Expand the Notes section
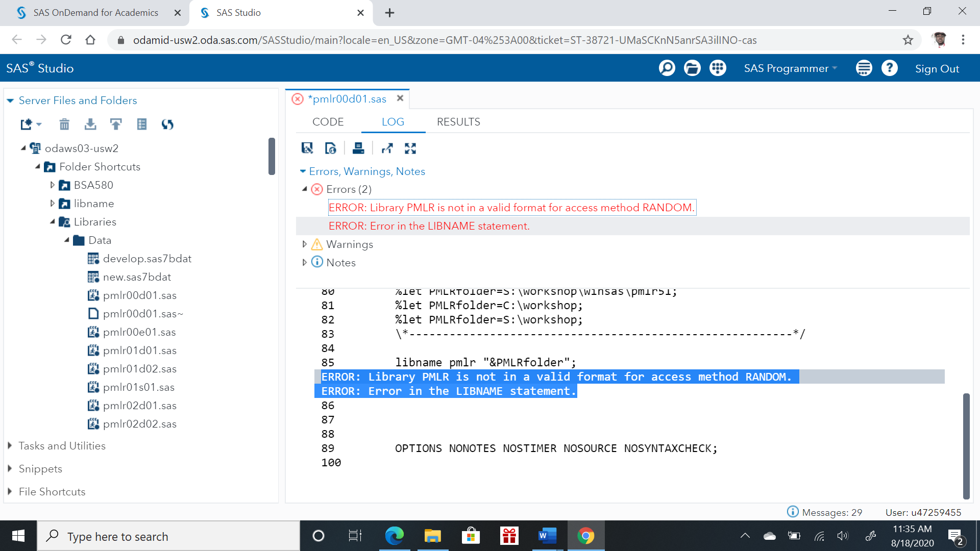Viewport: 980px width, 551px height. tap(305, 263)
